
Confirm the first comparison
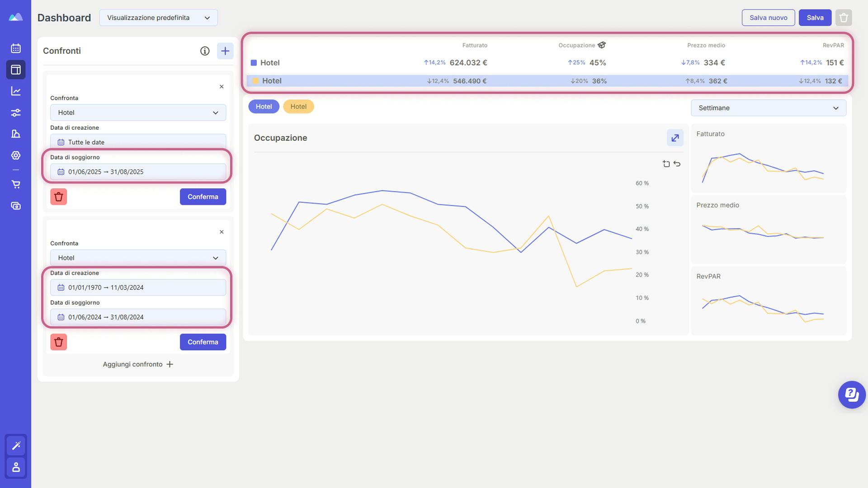pos(203,197)
